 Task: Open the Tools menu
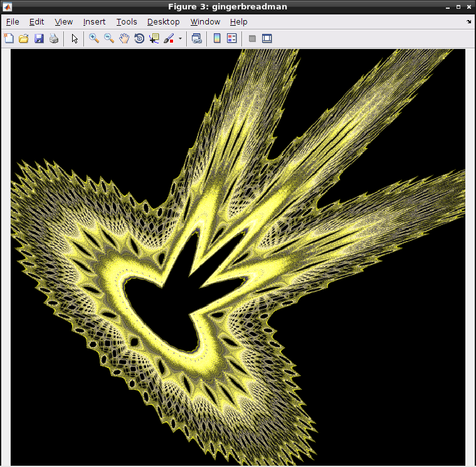[x=127, y=22]
